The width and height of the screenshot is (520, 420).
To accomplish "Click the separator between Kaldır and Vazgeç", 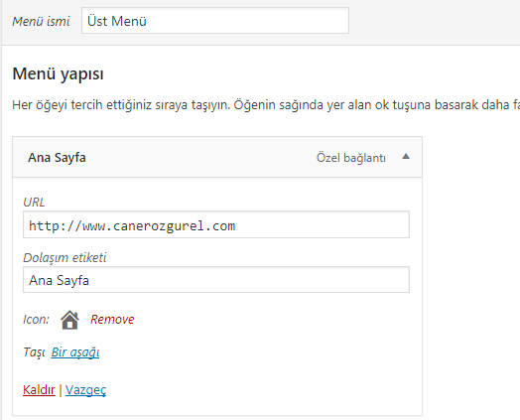I will pos(61,390).
